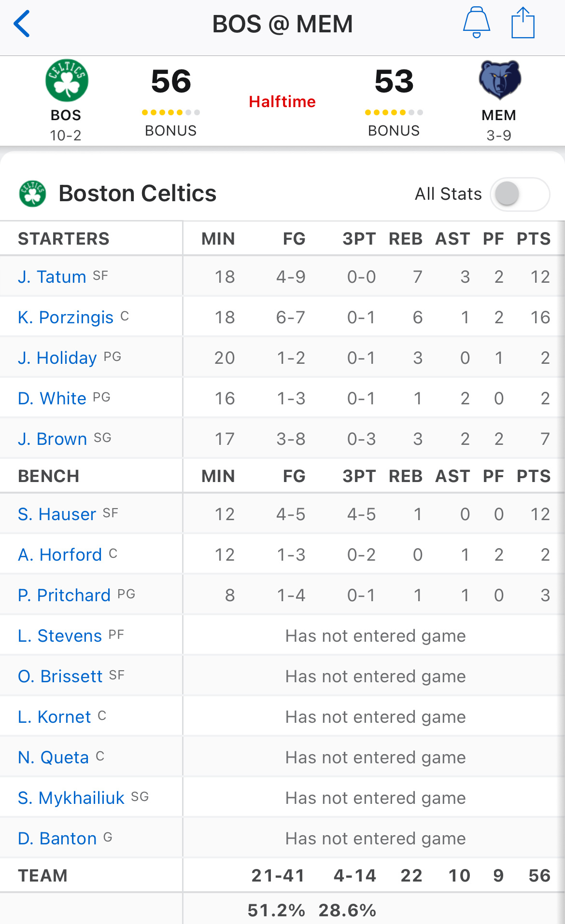Open J. Tatum player link
565x924 pixels.
[x=52, y=277]
